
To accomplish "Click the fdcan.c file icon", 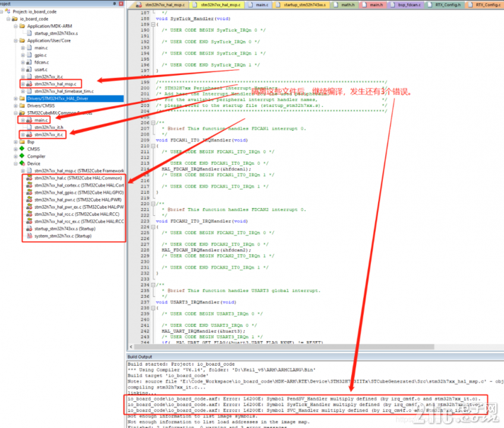I will pos(29,62).
